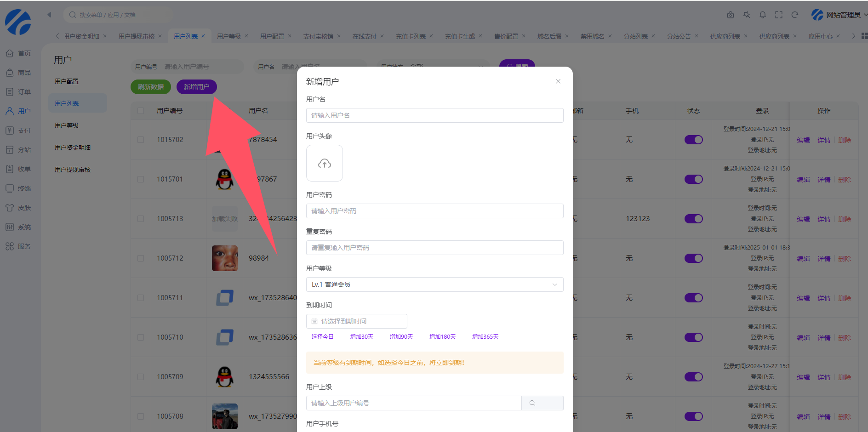Viewport: 868px width, 432px height.
Task: Select 用户提现审核 in the left submenu
Action: 72,169
